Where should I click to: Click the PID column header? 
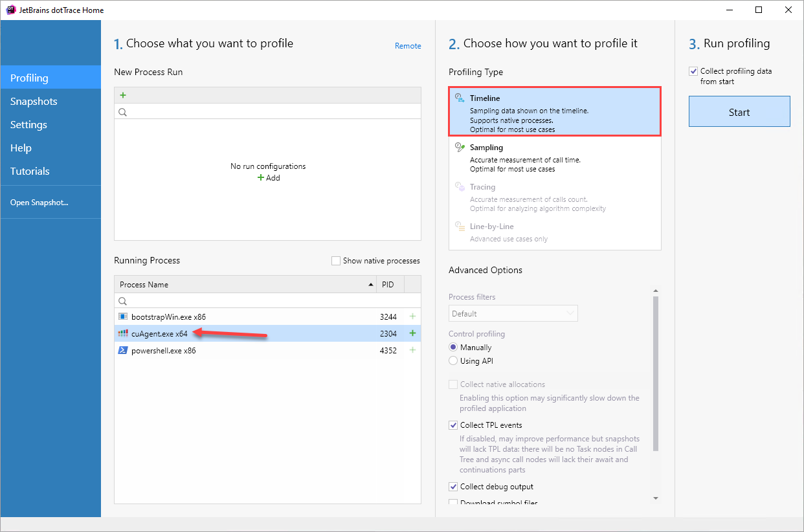tap(390, 285)
